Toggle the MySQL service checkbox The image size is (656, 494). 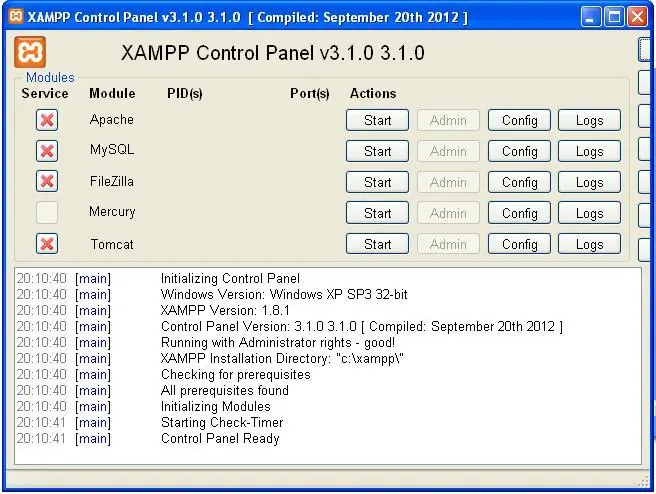click(x=47, y=151)
